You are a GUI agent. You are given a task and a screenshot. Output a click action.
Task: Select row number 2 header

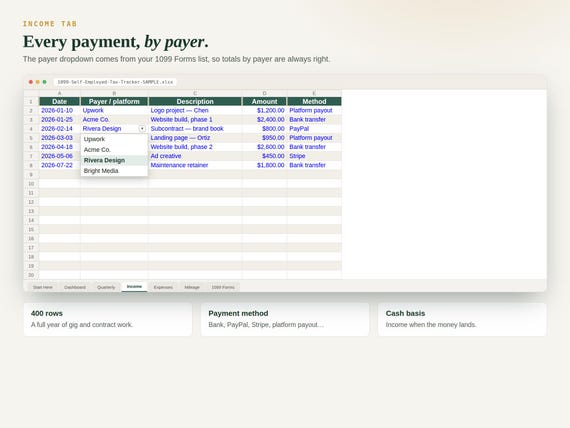point(31,111)
